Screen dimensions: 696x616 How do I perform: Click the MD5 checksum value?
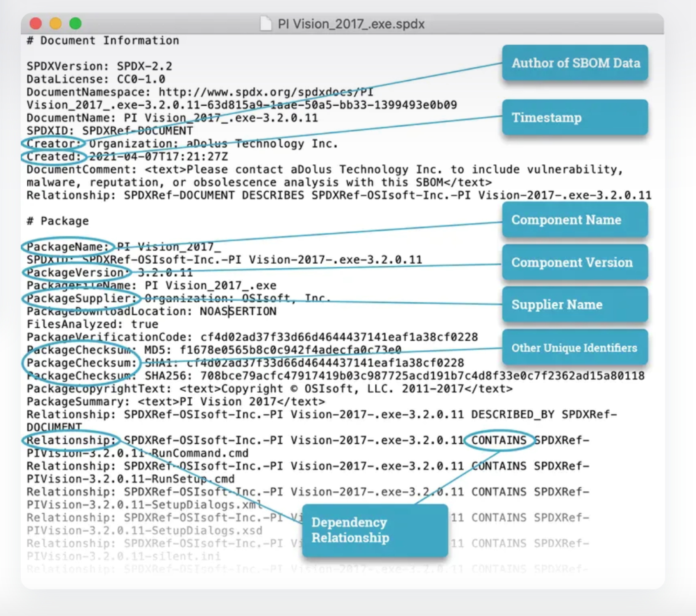[291, 350]
